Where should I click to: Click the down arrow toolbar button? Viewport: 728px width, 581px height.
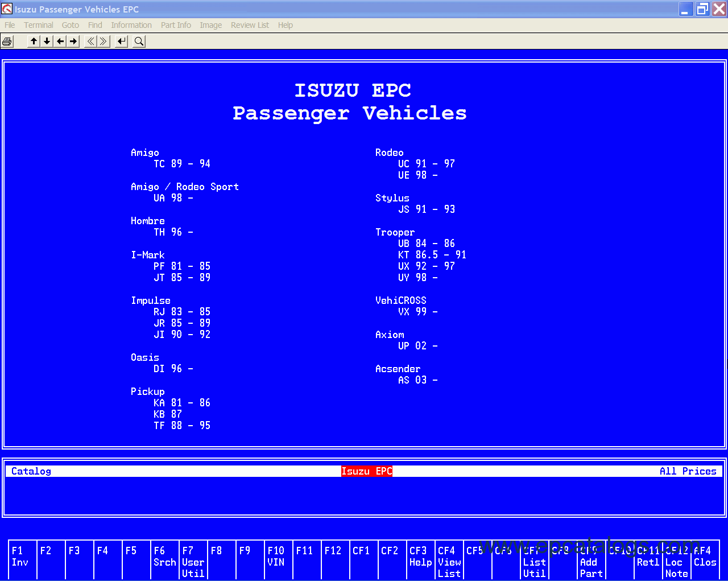[x=47, y=41]
